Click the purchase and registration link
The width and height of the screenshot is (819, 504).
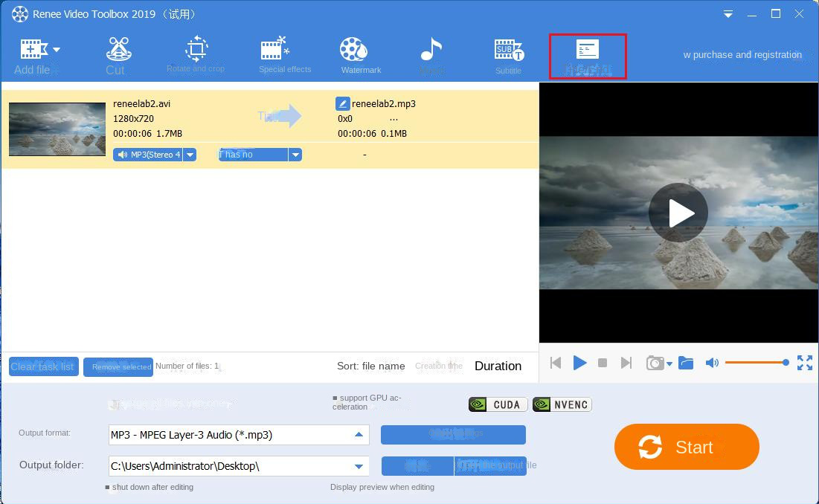741,54
